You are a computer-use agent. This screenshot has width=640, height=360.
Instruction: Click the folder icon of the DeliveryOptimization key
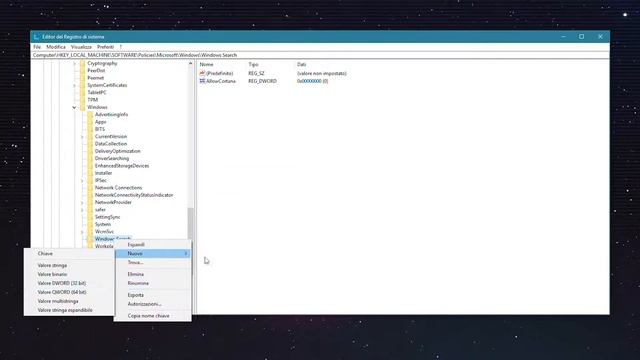tap(90, 151)
